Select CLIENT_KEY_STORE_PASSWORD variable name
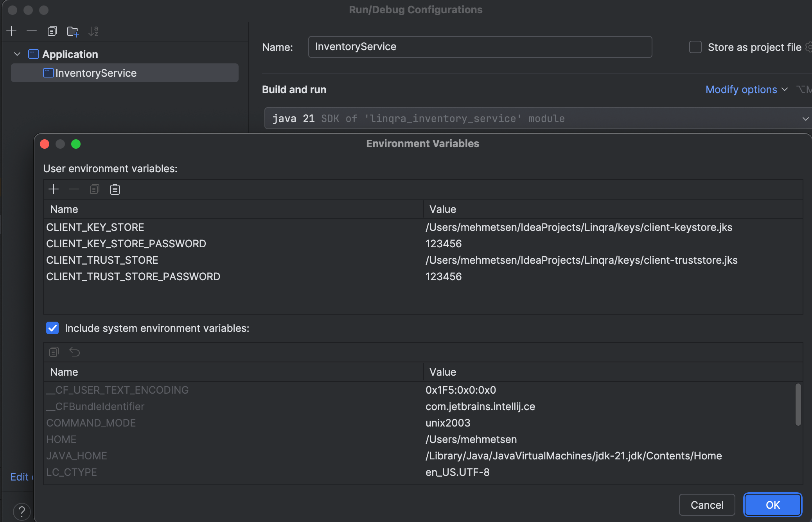Screen dimensions: 812x522 point(126,244)
